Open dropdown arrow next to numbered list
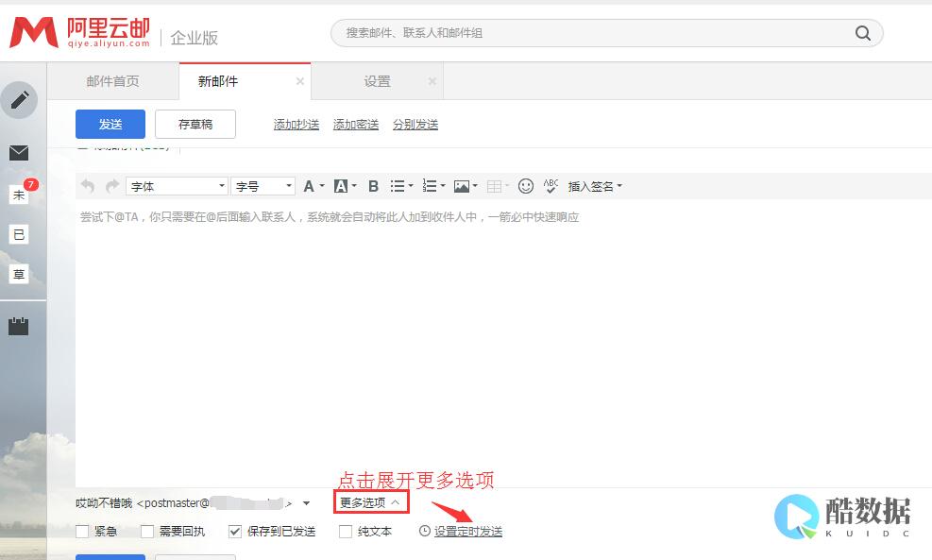This screenshot has width=932, height=560. tap(443, 186)
